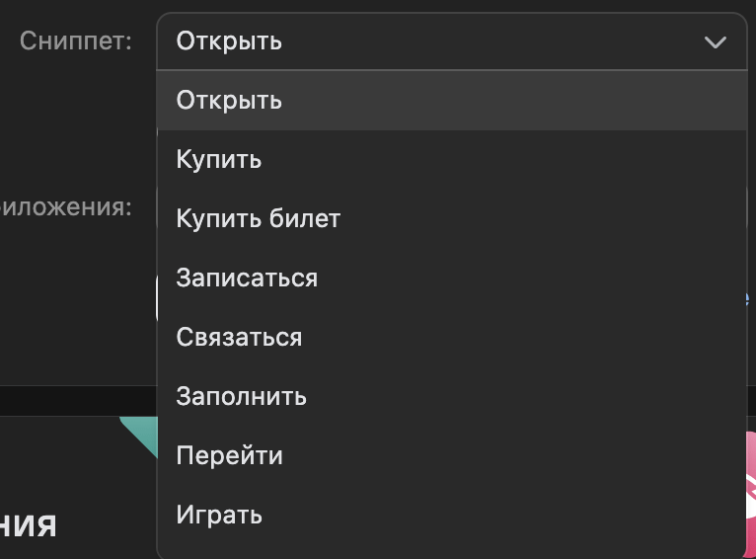
Task: Click the chevron arrow on Сниппет dropdown
Action: [x=716, y=41]
